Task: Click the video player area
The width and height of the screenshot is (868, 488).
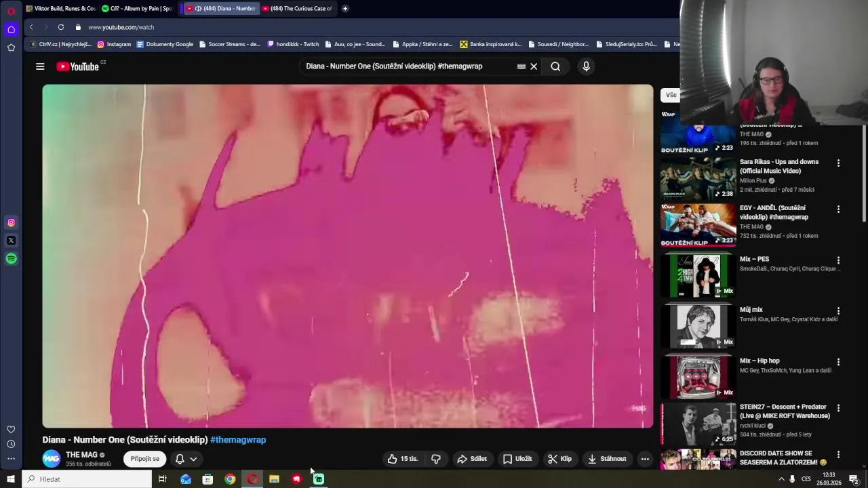Action: pos(347,256)
